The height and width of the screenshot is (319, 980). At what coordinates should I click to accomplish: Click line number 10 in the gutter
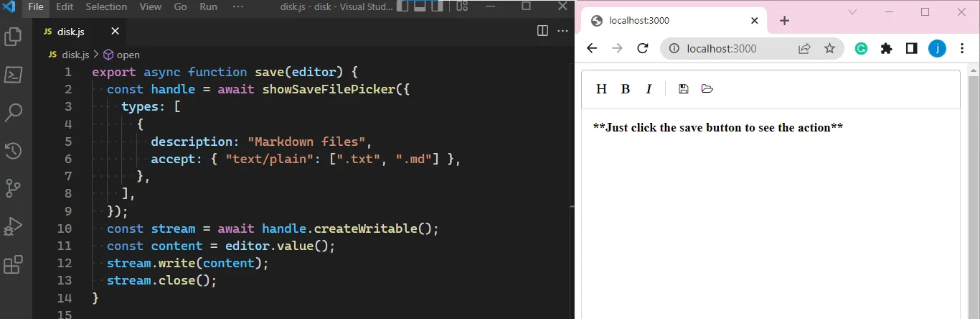pos(64,228)
